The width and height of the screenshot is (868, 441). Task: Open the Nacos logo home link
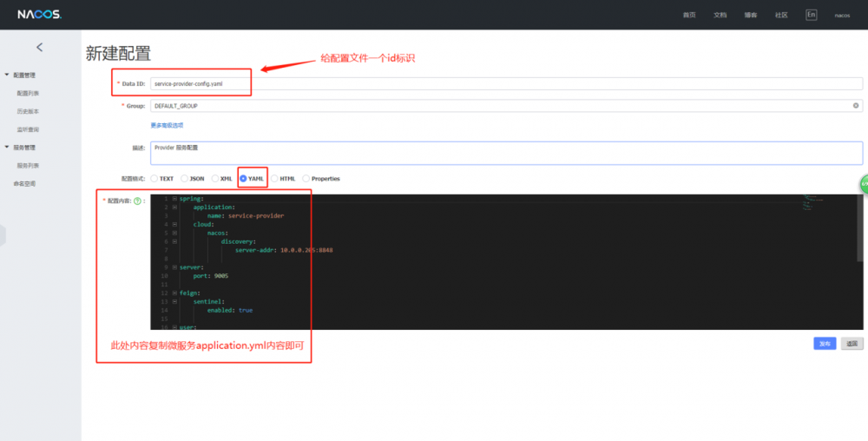pyautogui.click(x=39, y=15)
